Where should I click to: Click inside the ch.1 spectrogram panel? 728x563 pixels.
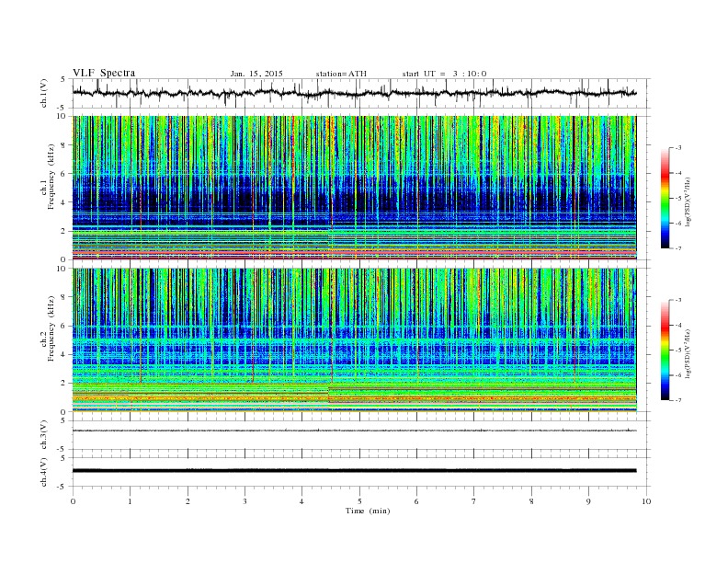click(x=354, y=188)
